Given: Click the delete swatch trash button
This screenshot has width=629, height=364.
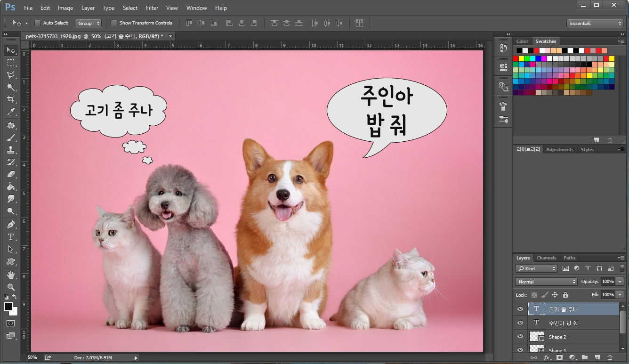Looking at the screenshot, I should coord(610,140).
